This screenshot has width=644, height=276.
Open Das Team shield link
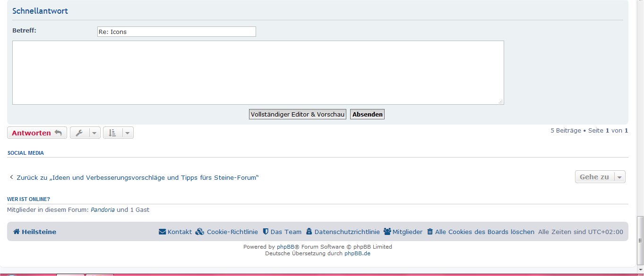[282, 232]
